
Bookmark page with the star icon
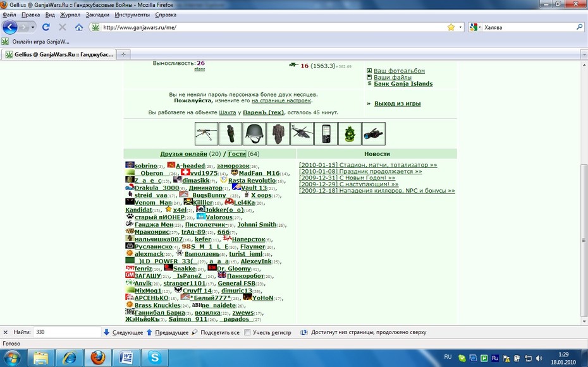coord(451,27)
